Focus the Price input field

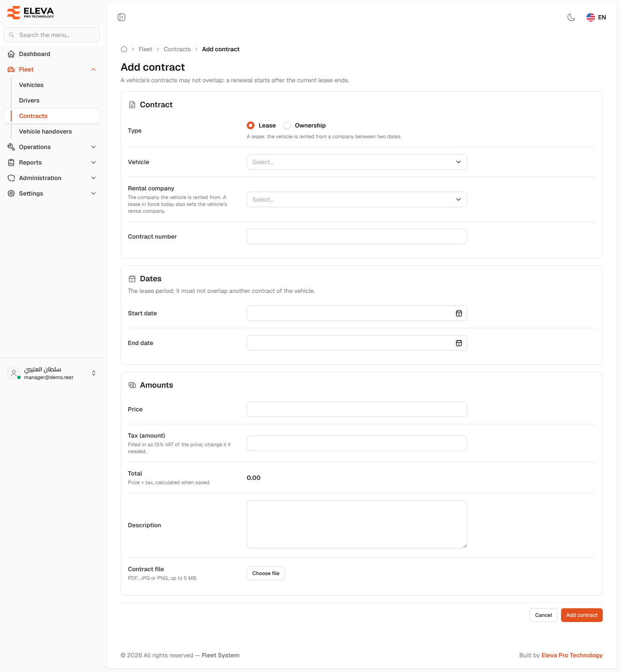click(357, 409)
